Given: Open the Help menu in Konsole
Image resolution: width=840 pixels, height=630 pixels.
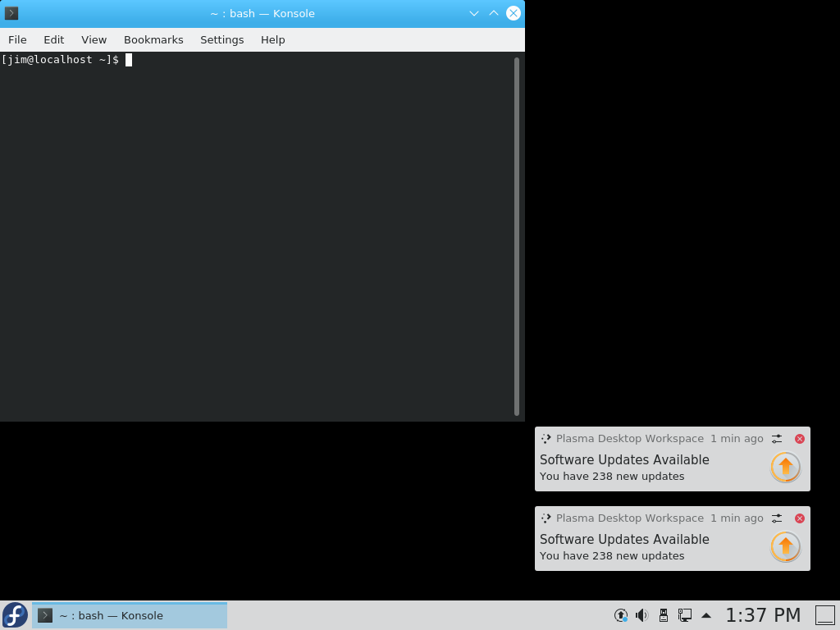Looking at the screenshot, I should pos(272,39).
